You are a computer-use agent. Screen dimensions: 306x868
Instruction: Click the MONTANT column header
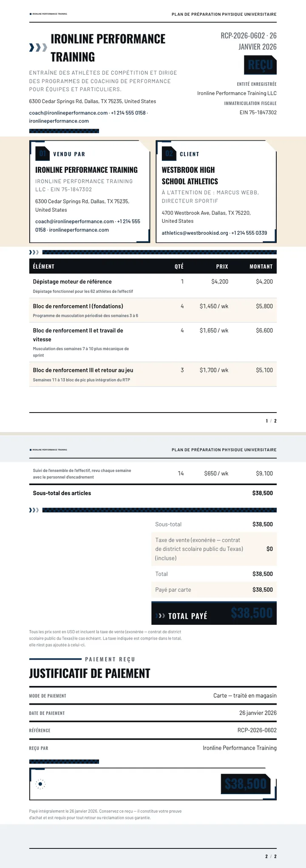pyautogui.click(x=261, y=267)
